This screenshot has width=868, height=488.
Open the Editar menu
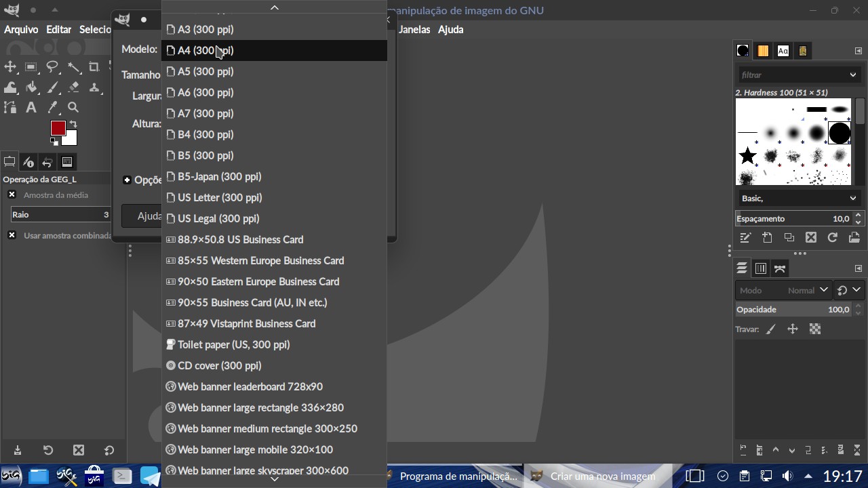[59, 29]
